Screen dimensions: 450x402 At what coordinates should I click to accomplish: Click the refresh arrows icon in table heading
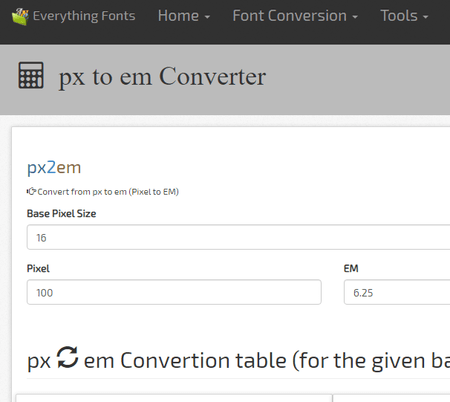67,357
